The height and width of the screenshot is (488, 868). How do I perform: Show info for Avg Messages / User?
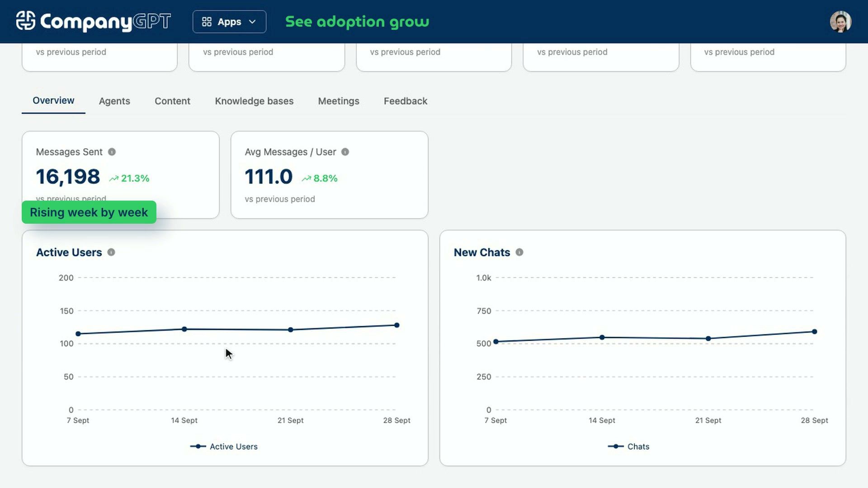tap(345, 152)
